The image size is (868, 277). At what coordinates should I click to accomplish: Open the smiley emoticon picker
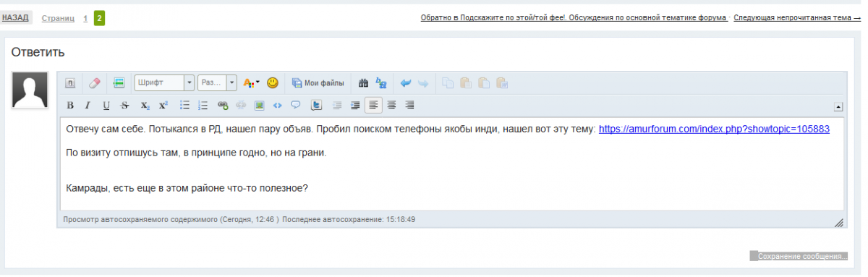point(273,83)
